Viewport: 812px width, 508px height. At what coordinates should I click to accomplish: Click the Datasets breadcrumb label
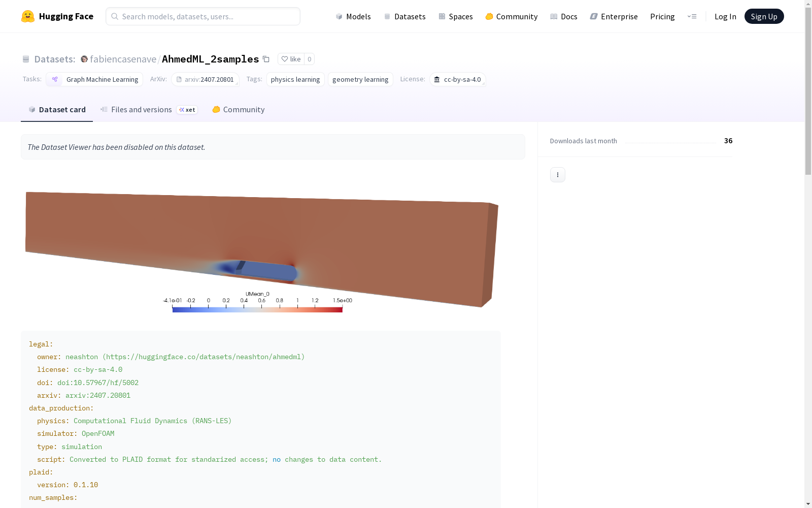coord(54,59)
